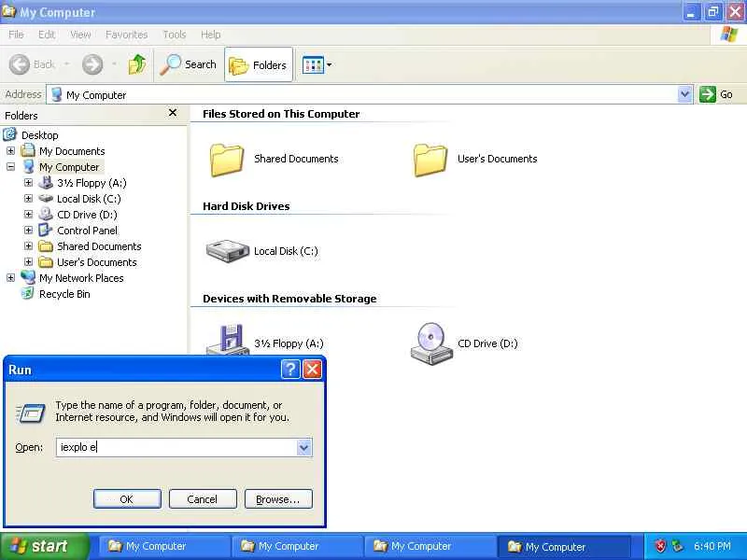The width and height of the screenshot is (747, 560).
Task: Open the View menu
Action: pos(80,35)
